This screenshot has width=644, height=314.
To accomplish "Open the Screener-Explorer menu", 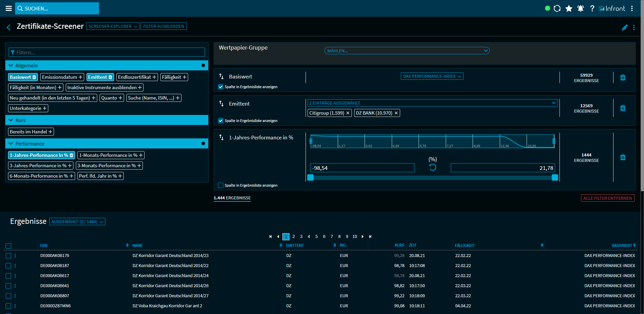I will pos(113,26).
